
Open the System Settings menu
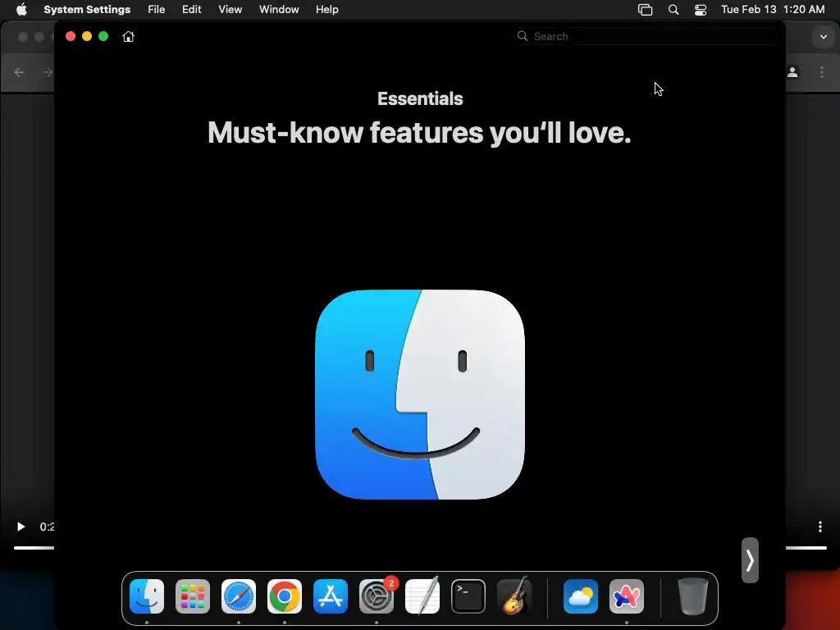pyautogui.click(x=87, y=10)
